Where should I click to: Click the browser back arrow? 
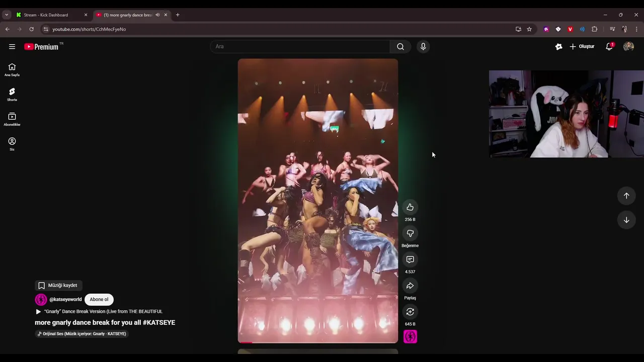tap(8, 29)
